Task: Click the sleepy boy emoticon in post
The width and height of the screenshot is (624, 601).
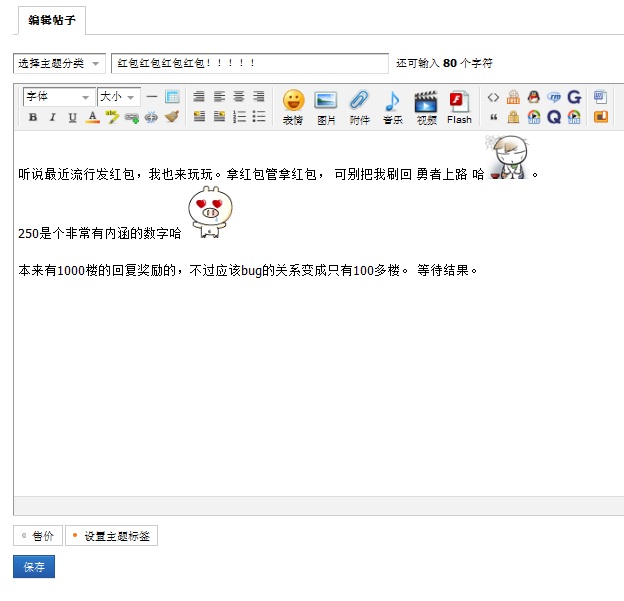Action: (x=508, y=157)
